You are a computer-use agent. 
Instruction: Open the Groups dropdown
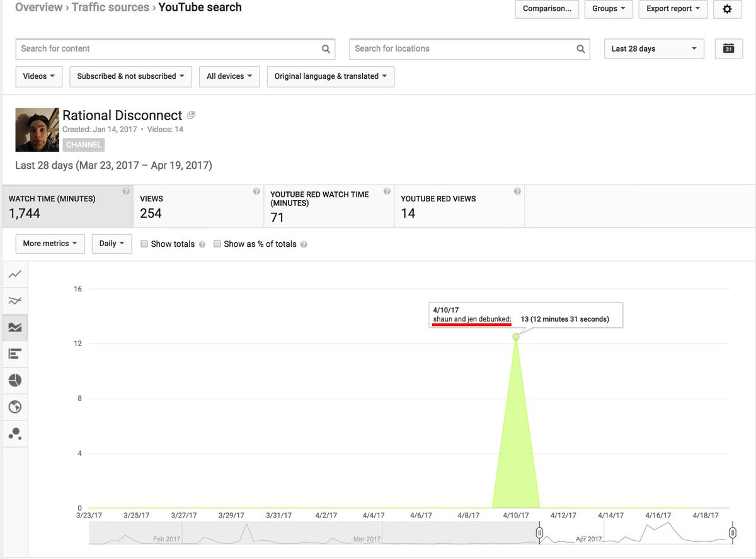[x=609, y=9]
